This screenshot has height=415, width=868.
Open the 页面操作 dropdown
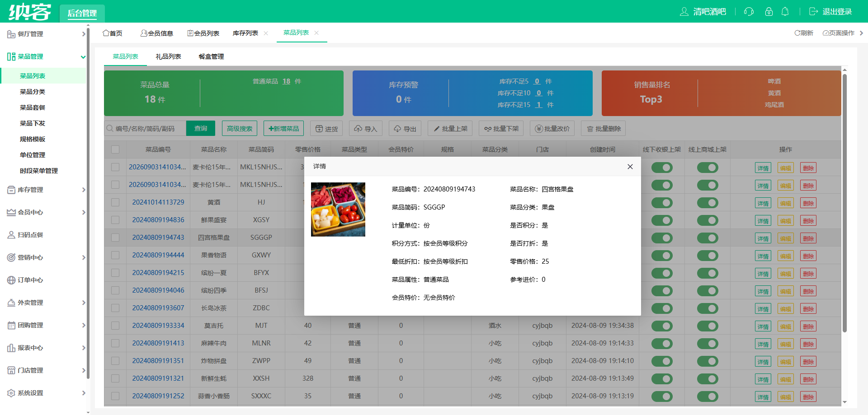click(x=843, y=33)
